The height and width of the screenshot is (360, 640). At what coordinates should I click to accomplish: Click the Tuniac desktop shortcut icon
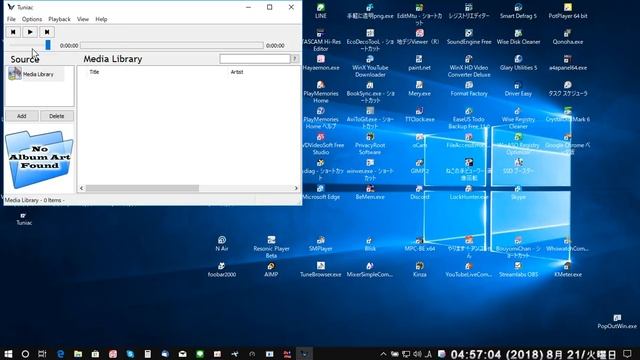[24, 218]
